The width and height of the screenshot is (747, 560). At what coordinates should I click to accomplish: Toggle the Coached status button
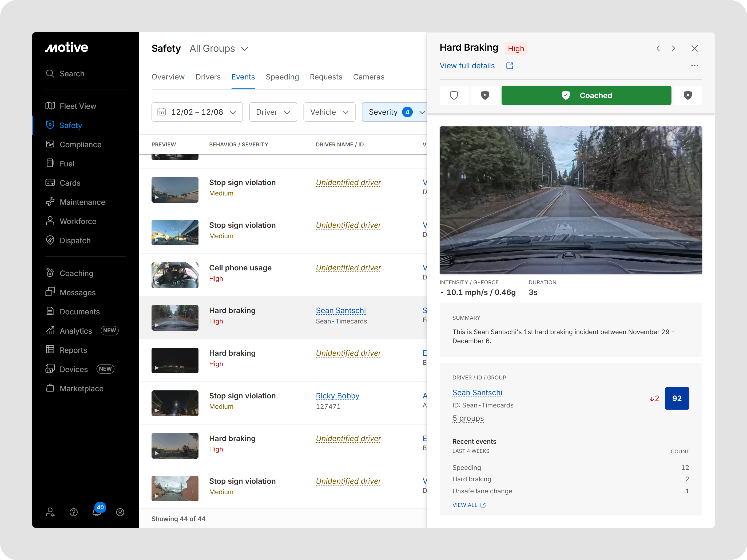586,95
